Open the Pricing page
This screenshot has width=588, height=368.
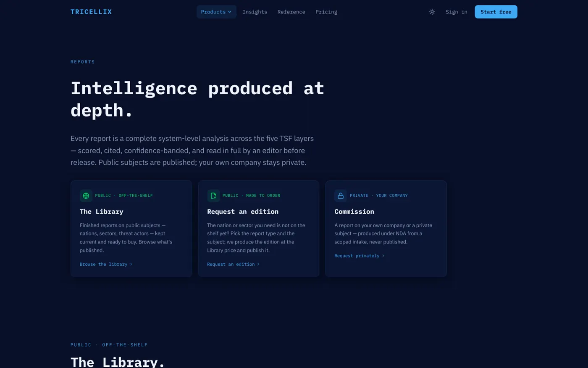tap(326, 12)
